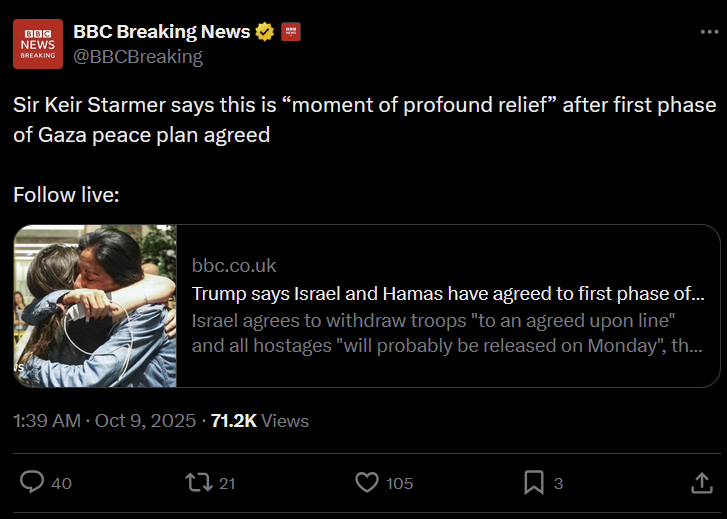Image resolution: width=727 pixels, height=519 pixels.
Task: Open the BBC Breaking News display name
Action: pos(161,32)
